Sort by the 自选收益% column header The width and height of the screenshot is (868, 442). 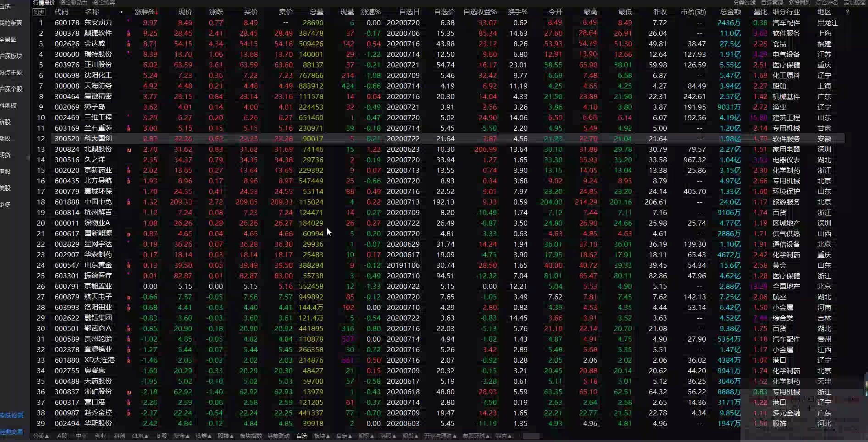(x=480, y=12)
